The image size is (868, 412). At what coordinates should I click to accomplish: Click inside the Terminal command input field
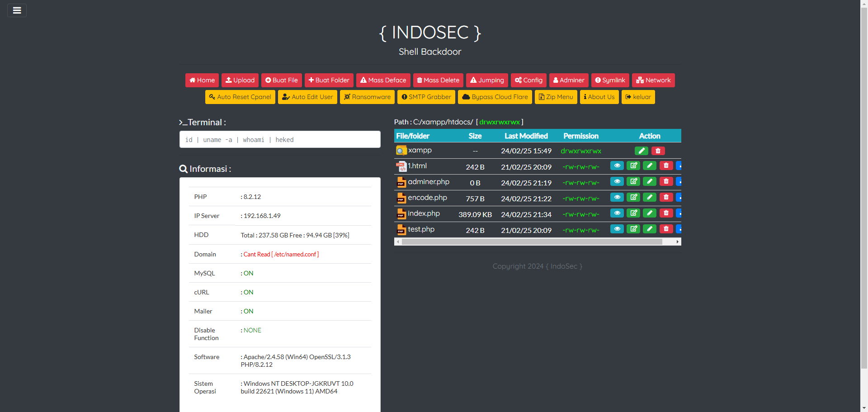[x=279, y=139]
